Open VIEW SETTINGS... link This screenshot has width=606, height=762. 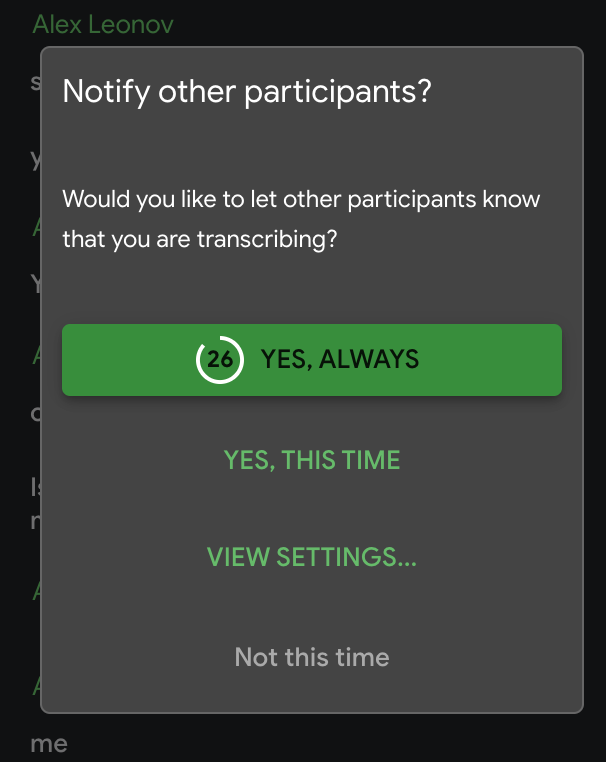312,557
